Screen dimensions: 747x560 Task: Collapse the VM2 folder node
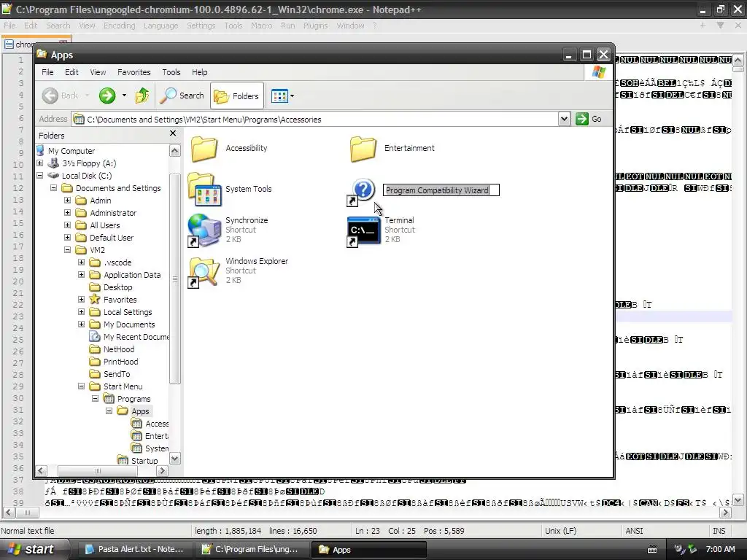coord(68,250)
